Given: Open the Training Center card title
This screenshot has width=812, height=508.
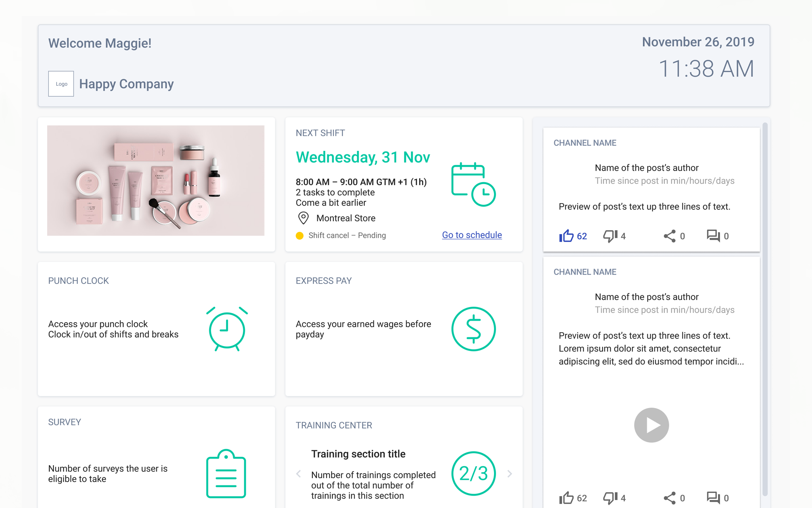Looking at the screenshot, I should pyautogui.click(x=334, y=425).
